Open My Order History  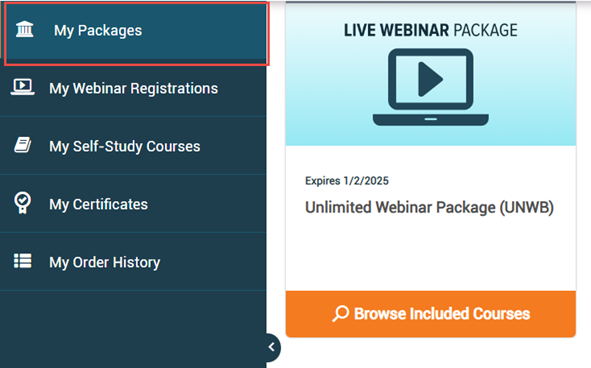tap(133, 262)
